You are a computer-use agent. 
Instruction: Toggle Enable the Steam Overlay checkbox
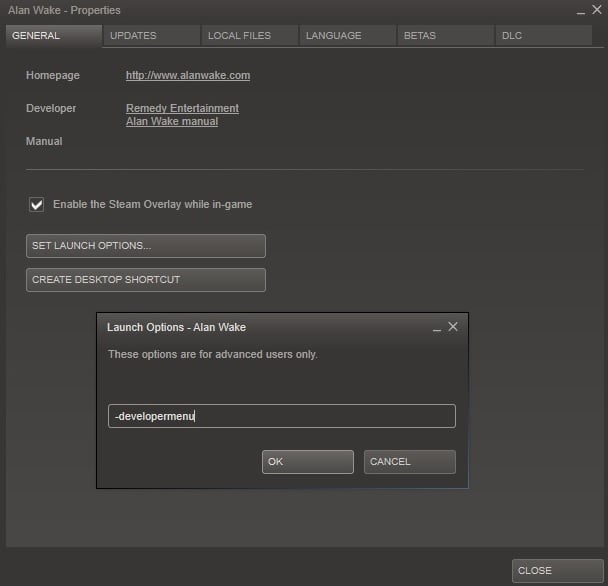point(36,204)
